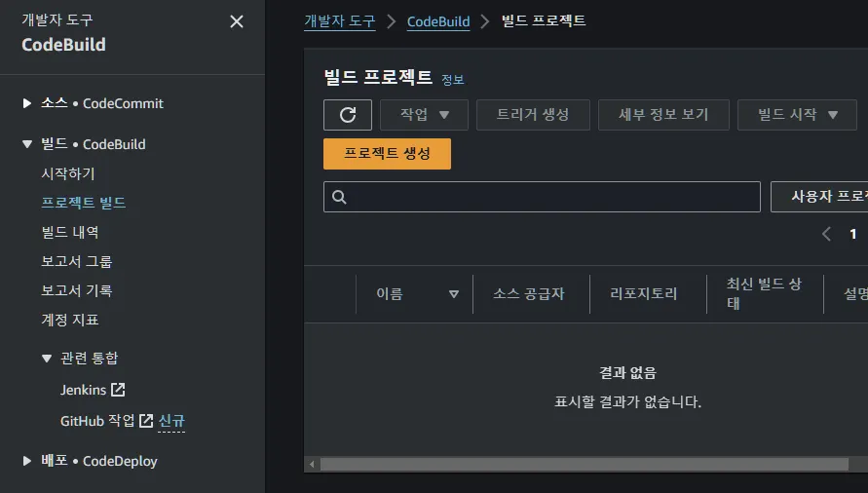This screenshot has width=868, height=493.
Task: Click left arrow of horizontal scrollbar
Action: click(312, 465)
